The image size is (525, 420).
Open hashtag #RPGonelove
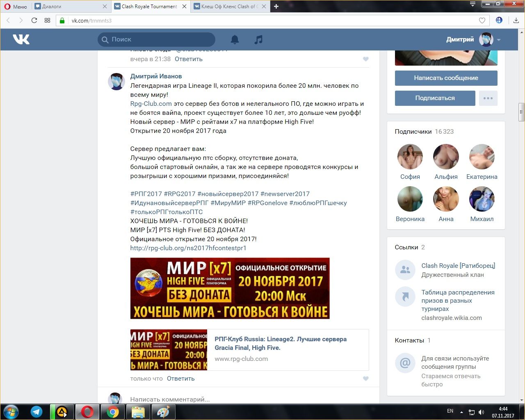pyautogui.click(x=267, y=203)
